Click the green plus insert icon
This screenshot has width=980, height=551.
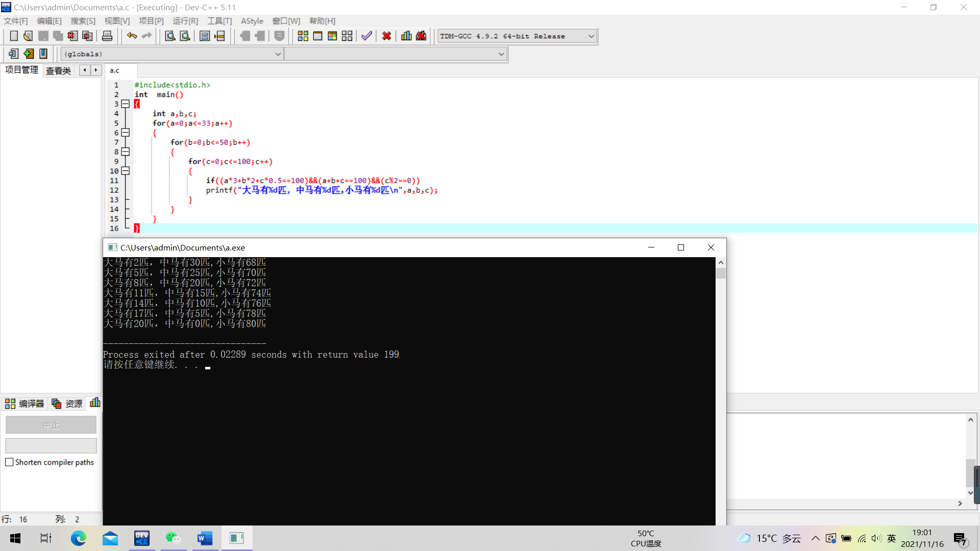pos(29,54)
